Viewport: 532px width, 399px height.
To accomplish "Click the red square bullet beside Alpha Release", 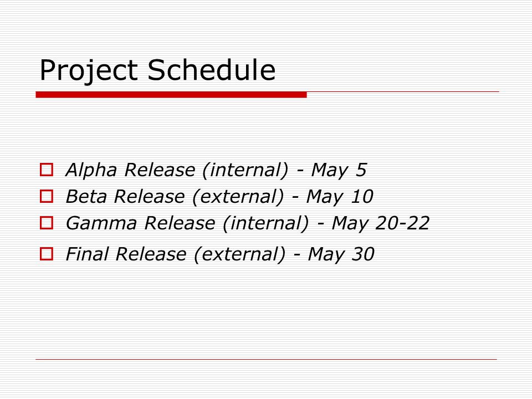I will tap(47, 170).
